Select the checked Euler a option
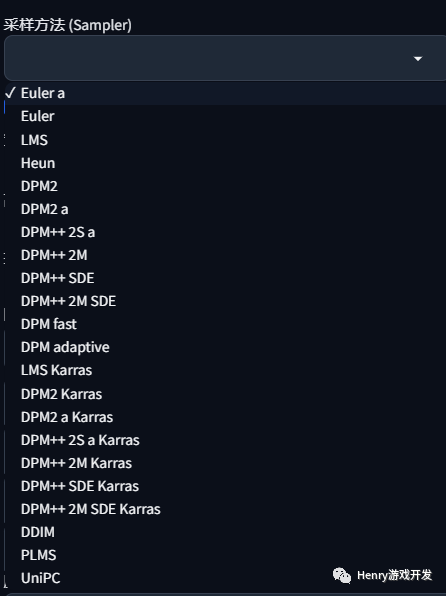This screenshot has height=596, width=446. 225,93
